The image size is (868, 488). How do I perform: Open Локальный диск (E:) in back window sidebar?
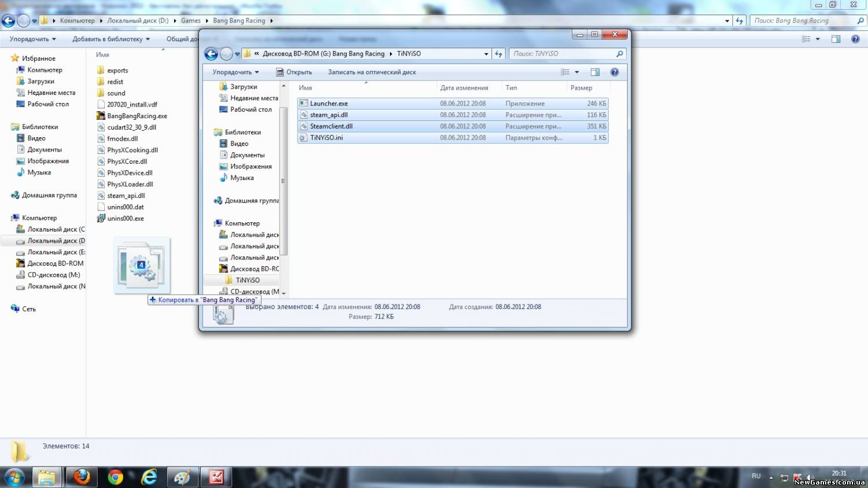(51, 252)
